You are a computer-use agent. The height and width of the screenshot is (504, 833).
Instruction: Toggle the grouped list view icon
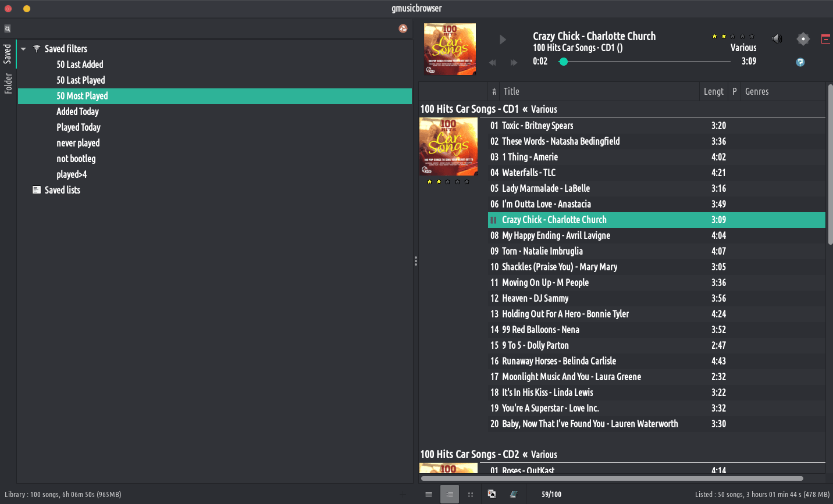click(450, 494)
